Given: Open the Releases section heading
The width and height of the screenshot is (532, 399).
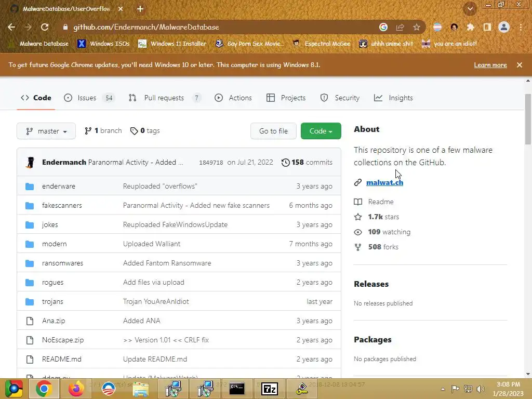Looking at the screenshot, I should (x=371, y=284).
